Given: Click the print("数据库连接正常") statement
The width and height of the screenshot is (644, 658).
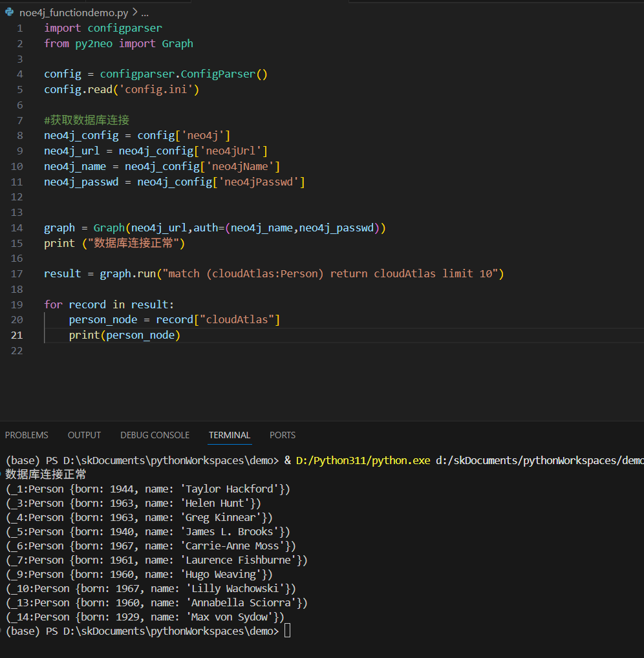Looking at the screenshot, I should point(114,244).
